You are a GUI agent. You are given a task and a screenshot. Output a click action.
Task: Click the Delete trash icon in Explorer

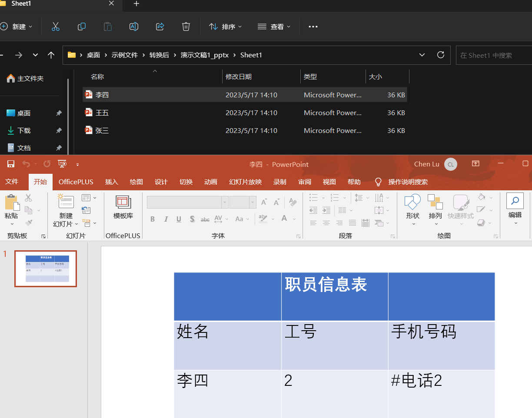186,27
